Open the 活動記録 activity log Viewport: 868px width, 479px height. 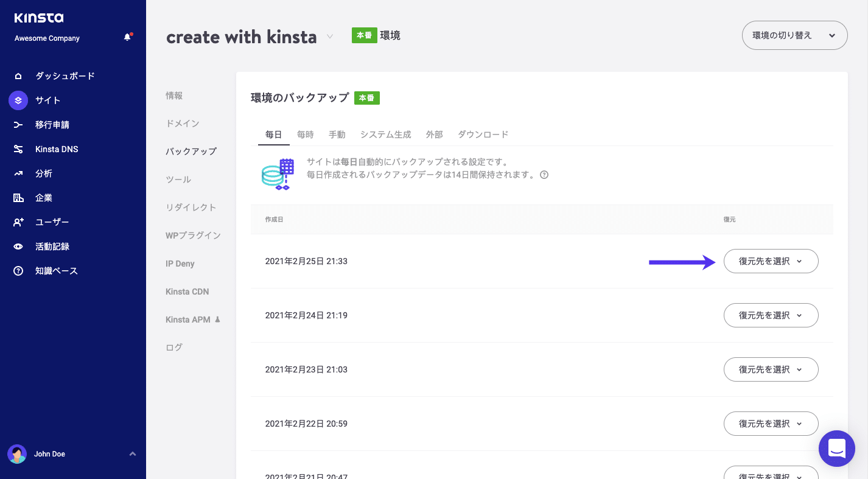click(18, 246)
